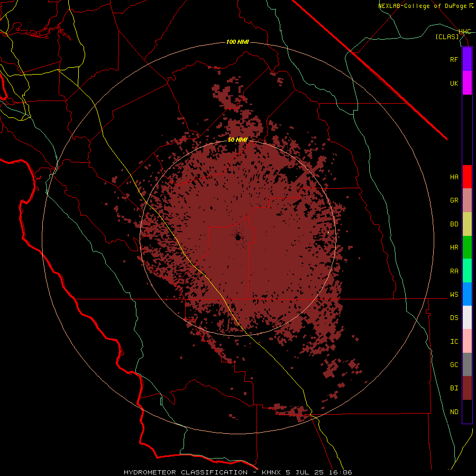Viewport: 476px width, 476px height.
Task: Pick the RA light green swatch
Action: [467, 271]
